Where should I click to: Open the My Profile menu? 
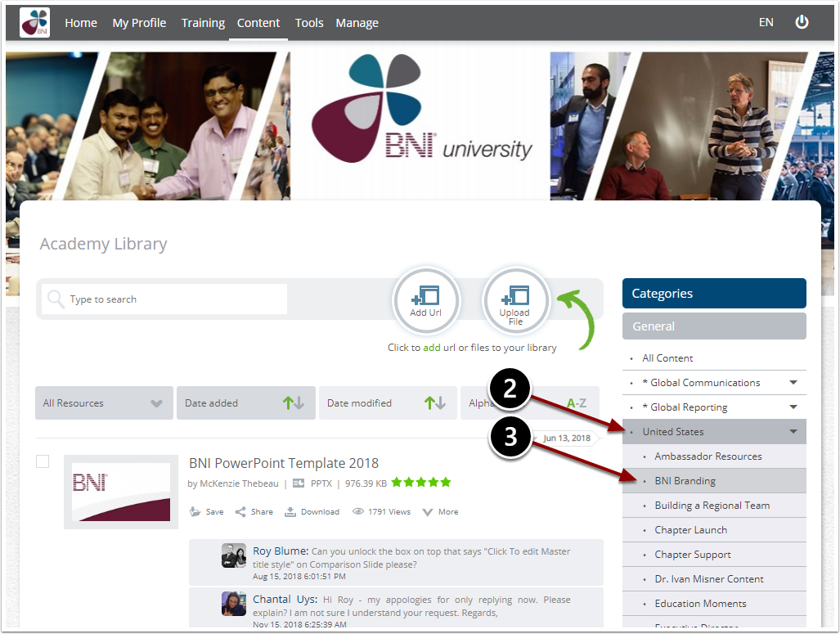pos(139,23)
